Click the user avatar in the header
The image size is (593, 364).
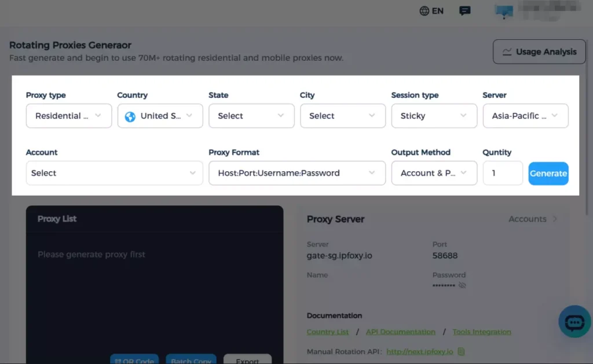pyautogui.click(x=503, y=10)
